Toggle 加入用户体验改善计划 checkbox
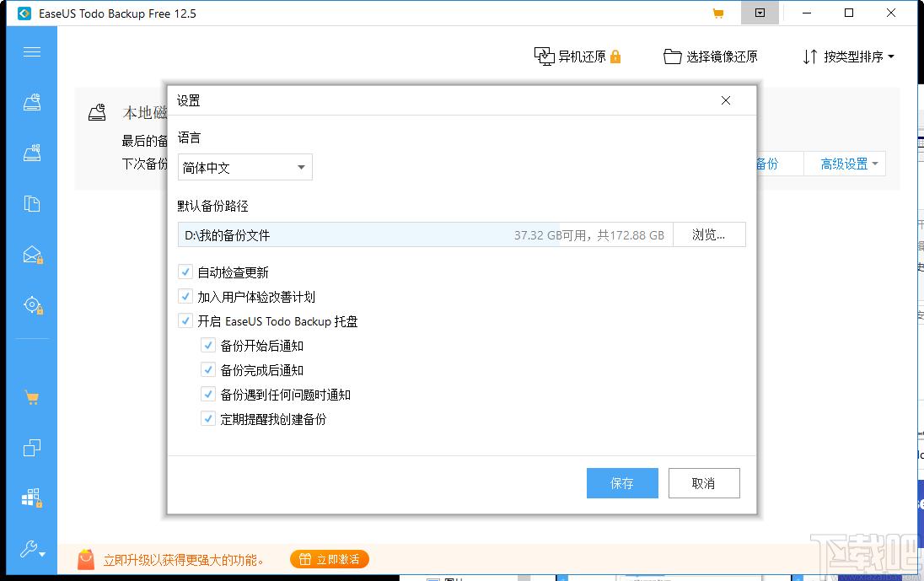Viewport: 924px width, 581px height. coord(185,296)
